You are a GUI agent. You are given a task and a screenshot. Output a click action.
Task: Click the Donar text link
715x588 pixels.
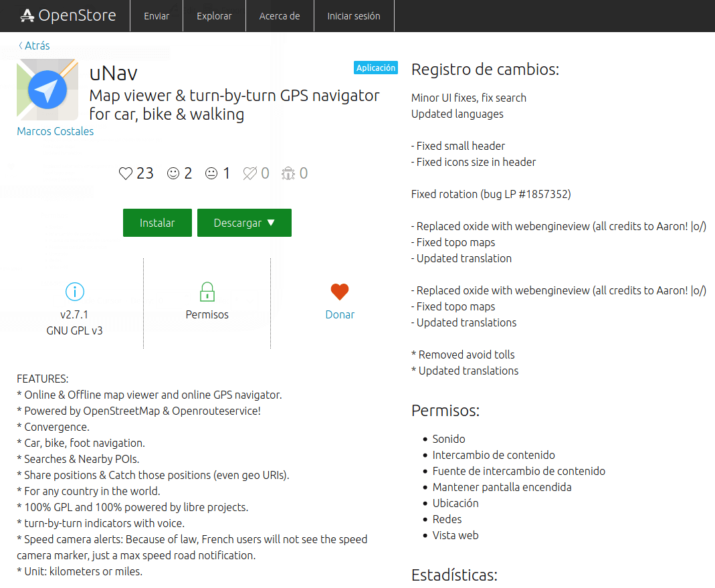click(x=340, y=314)
